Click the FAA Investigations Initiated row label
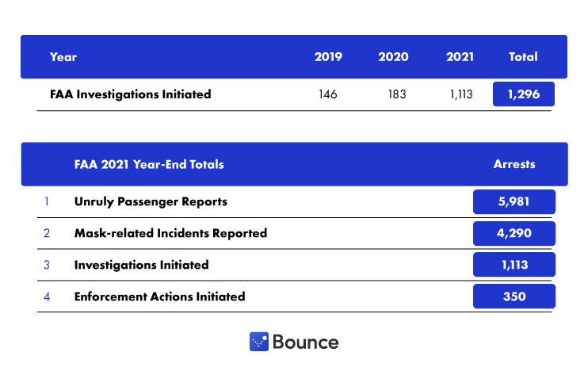 [x=130, y=94]
